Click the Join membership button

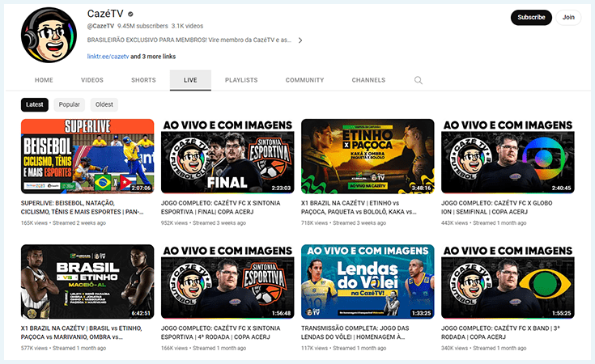point(568,18)
